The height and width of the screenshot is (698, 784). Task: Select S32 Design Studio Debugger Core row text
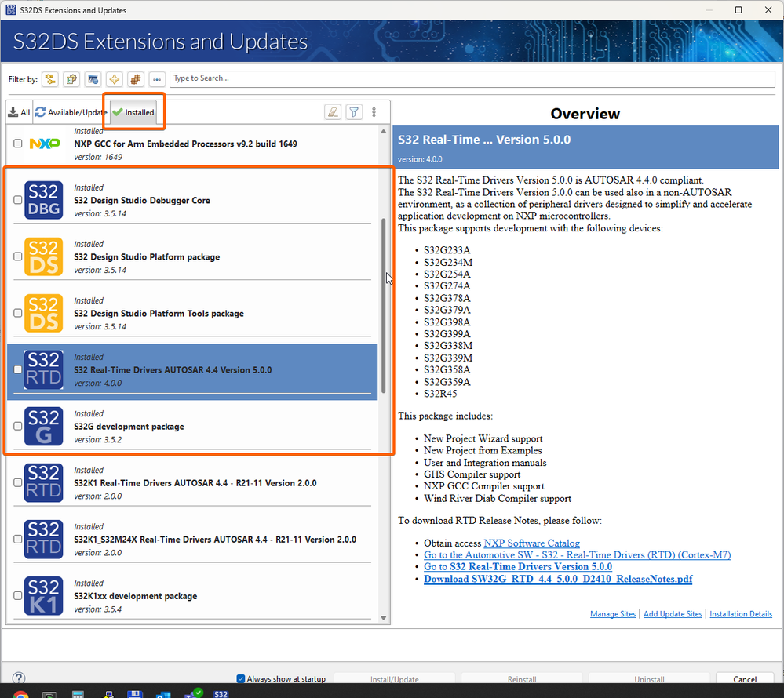click(142, 200)
